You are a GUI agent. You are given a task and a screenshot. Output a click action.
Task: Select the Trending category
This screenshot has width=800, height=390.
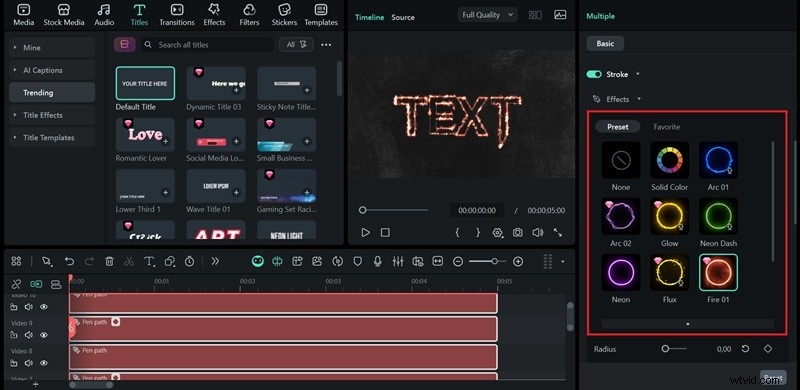pos(52,92)
